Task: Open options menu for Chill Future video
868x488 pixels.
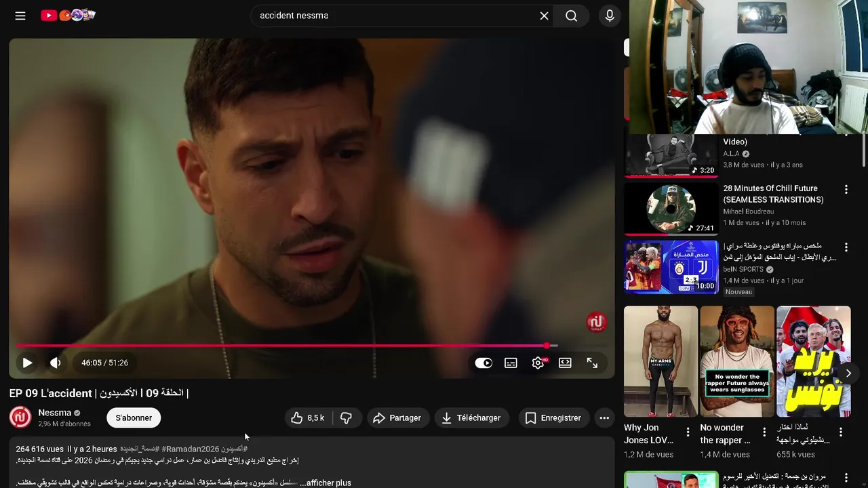Action: coord(846,189)
